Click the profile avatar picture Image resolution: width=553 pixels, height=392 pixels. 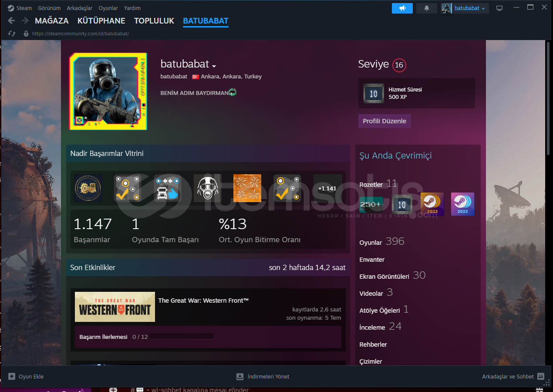pyautogui.click(x=108, y=91)
